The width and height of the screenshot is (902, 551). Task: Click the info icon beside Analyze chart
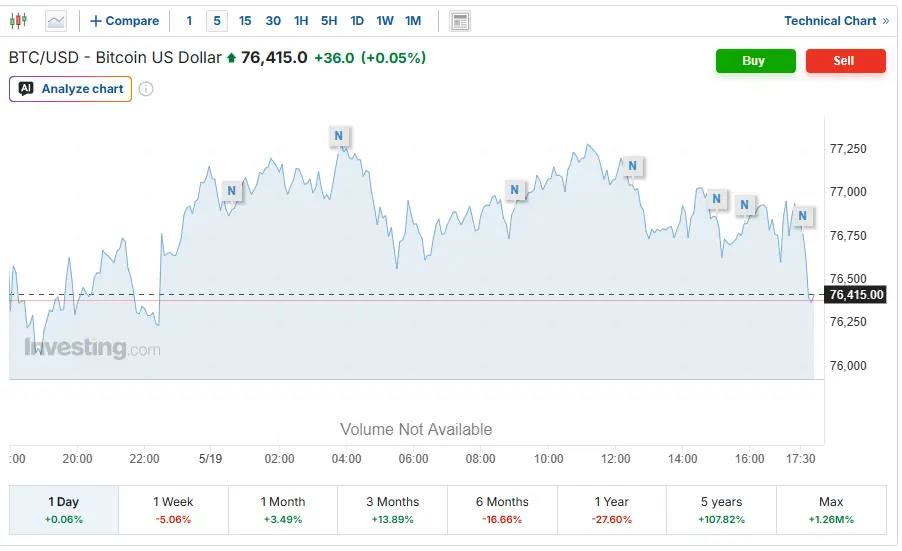[146, 89]
